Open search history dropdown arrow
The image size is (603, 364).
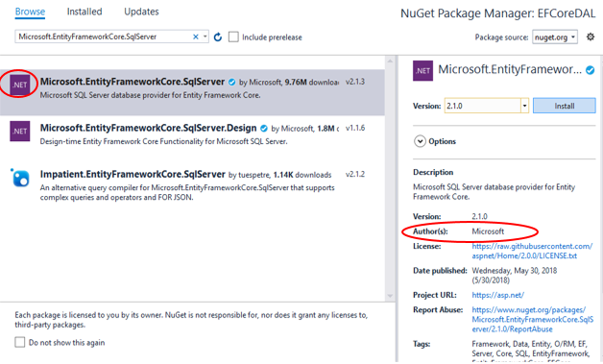click(205, 36)
